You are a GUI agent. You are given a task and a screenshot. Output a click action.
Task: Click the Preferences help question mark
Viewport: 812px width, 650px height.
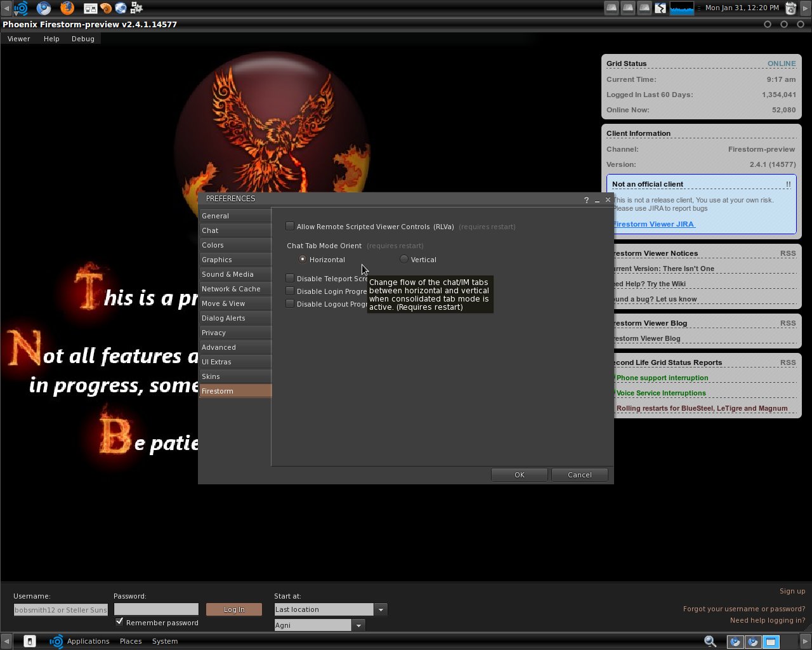pos(586,199)
